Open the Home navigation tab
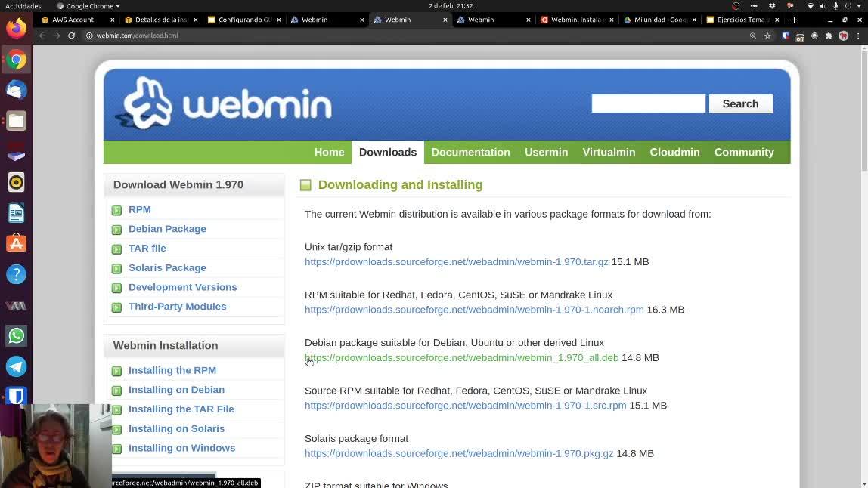Screen dimensions: 868x488 click(330, 152)
